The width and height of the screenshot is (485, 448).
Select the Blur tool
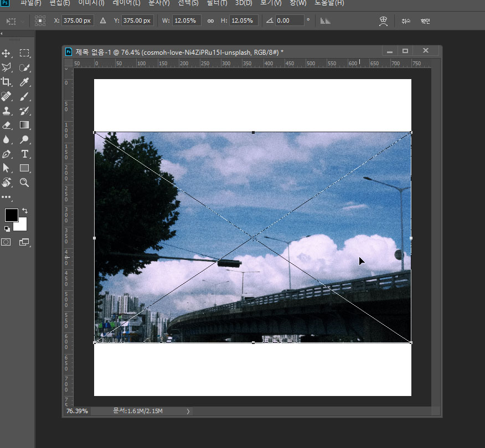point(6,139)
